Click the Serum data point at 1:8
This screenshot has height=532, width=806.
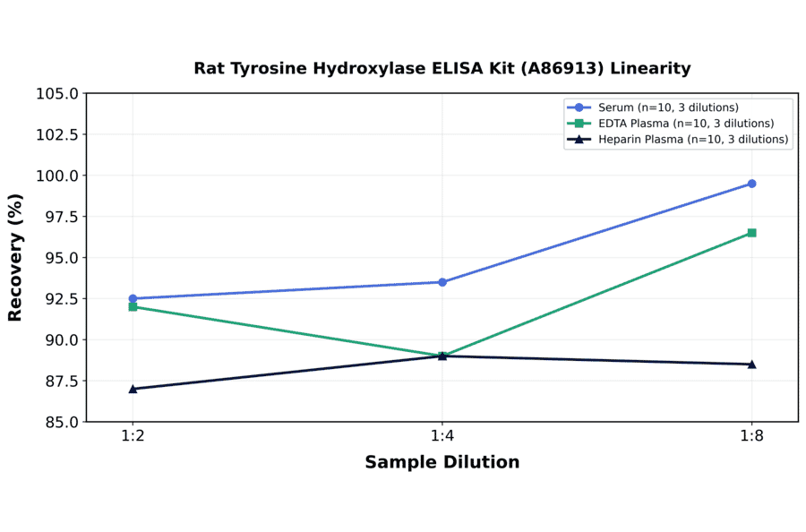[751, 184]
